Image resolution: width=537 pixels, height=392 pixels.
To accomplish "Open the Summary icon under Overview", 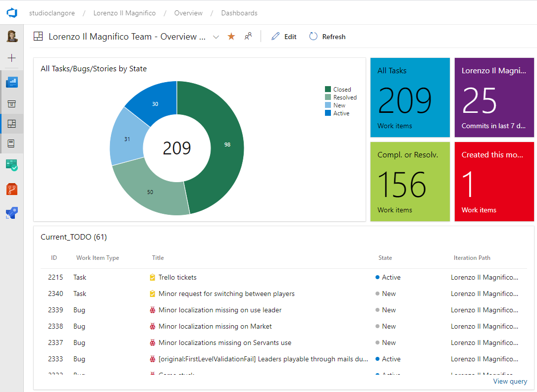I will pyautogui.click(x=12, y=103).
